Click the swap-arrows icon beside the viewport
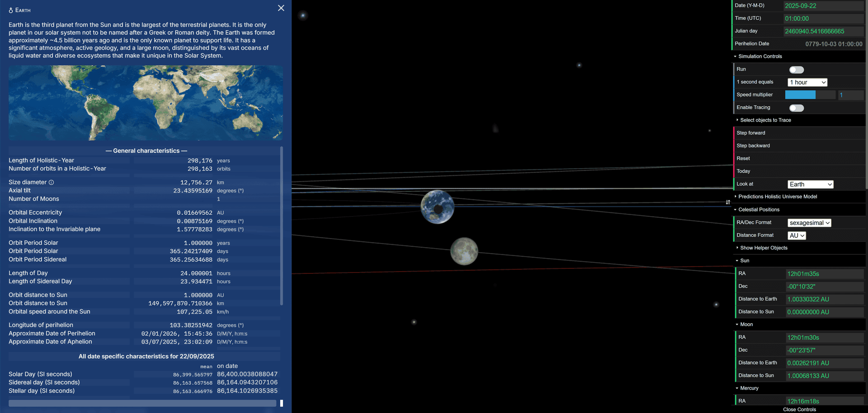The height and width of the screenshot is (413, 868). tap(728, 202)
